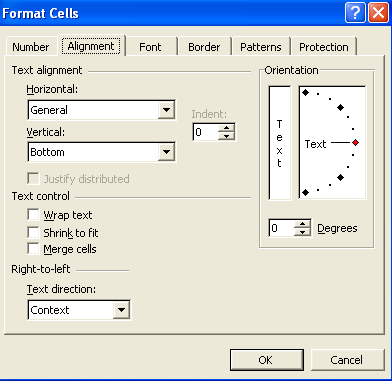This screenshot has width=392, height=381.
Task: Select the vertical Text orientation box
Action: (279, 143)
